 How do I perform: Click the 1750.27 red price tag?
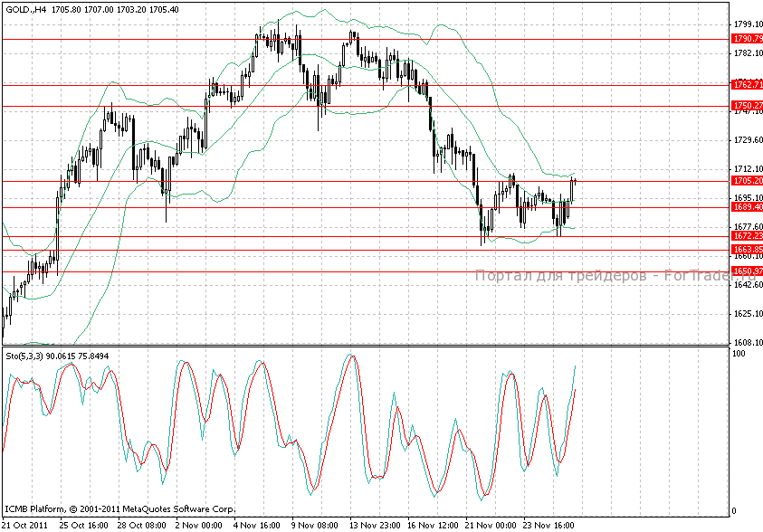[x=747, y=106]
